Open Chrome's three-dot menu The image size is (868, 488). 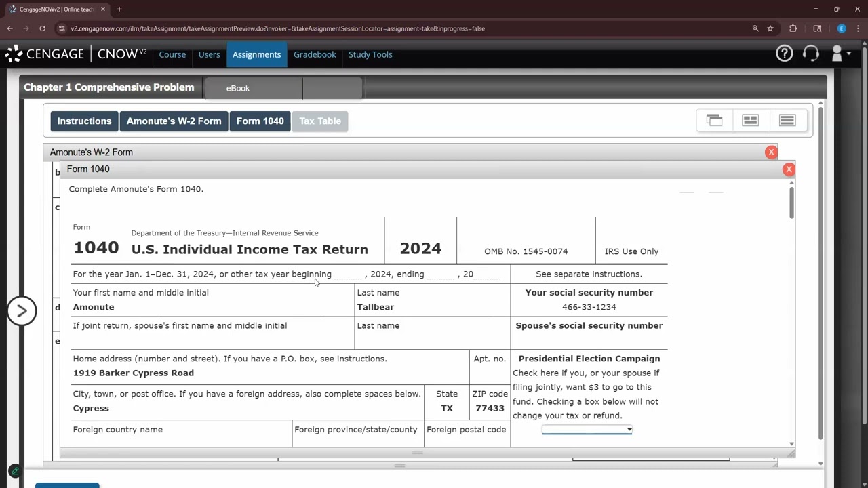pos(859,28)
